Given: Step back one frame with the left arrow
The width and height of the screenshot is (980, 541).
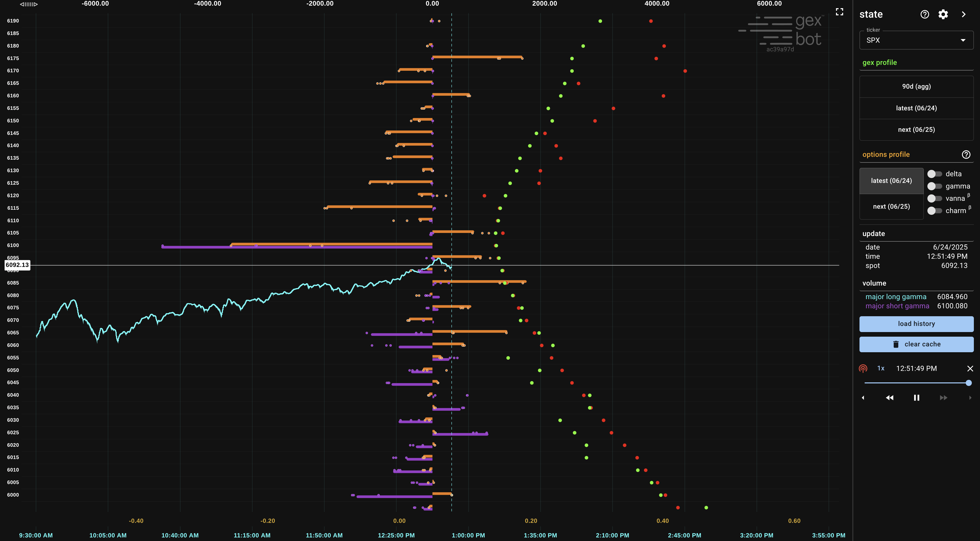Looking at the screenshot, I should click(x=863, y=397).
